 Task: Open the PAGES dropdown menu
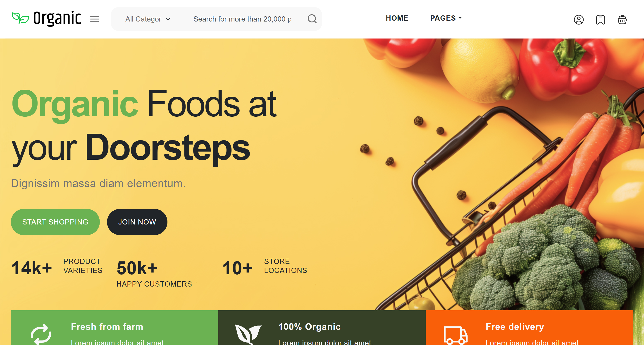[446, 18]
